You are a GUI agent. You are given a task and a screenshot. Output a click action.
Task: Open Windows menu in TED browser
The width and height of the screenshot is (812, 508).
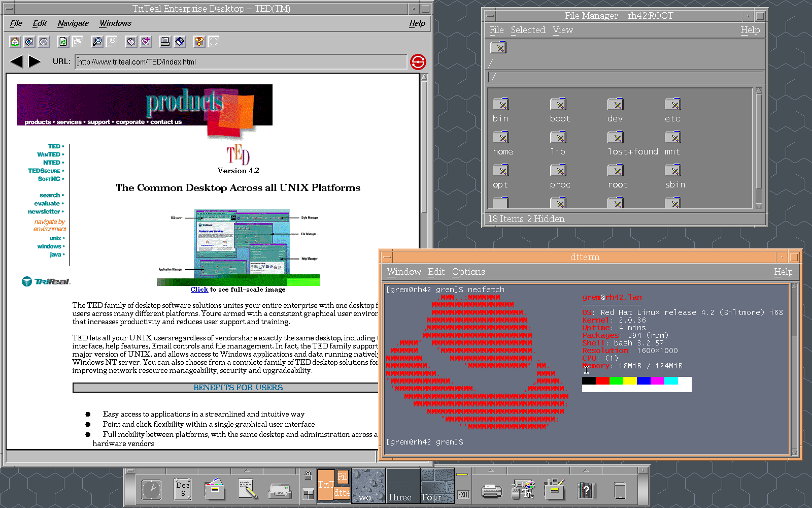pyautogui.click(x=115, y=23)
